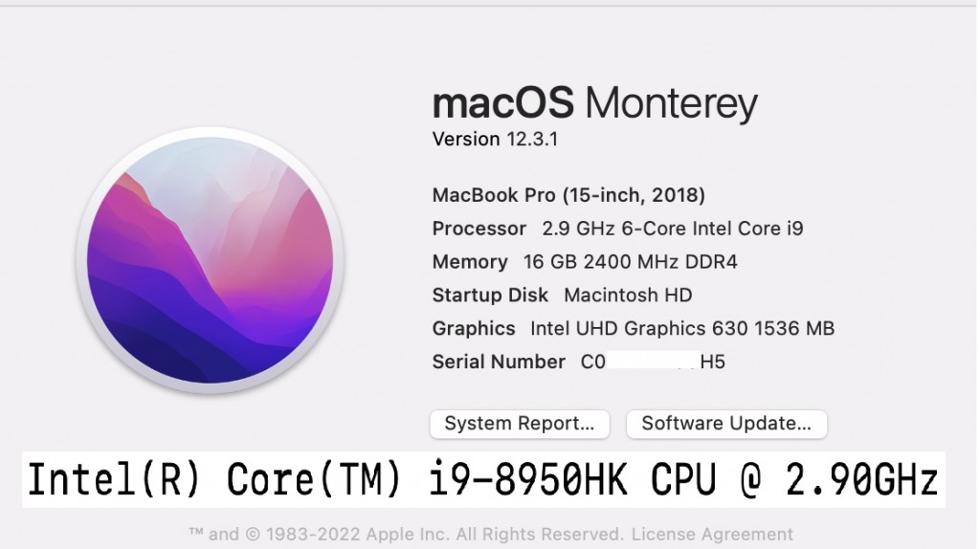Click the Memory label
The image size is (980, 549).
point(469,262)
